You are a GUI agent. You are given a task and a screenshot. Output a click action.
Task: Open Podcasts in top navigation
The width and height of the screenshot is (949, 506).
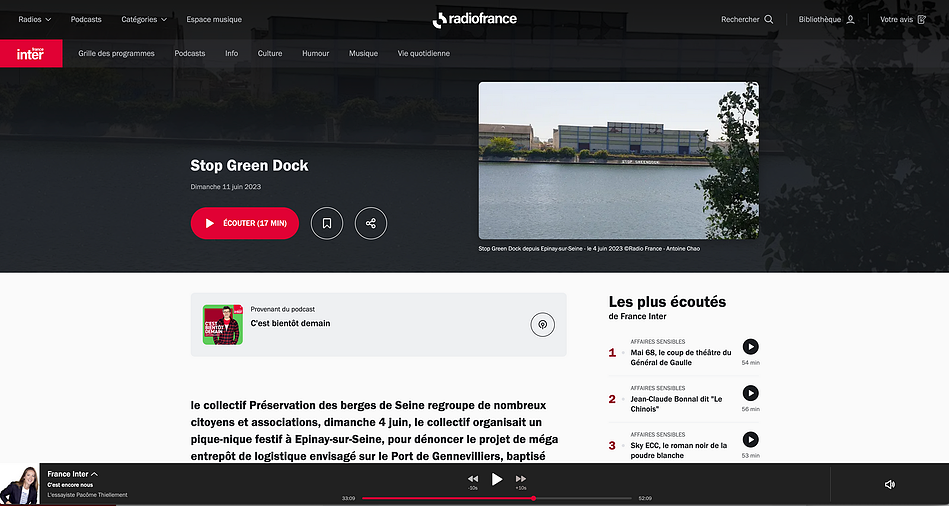point(86,19)
